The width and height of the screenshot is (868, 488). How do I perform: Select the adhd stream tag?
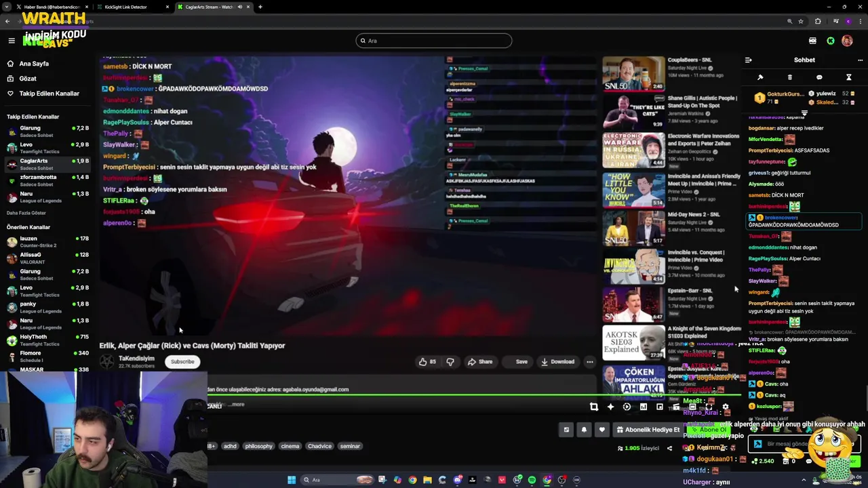click(231, 446)
